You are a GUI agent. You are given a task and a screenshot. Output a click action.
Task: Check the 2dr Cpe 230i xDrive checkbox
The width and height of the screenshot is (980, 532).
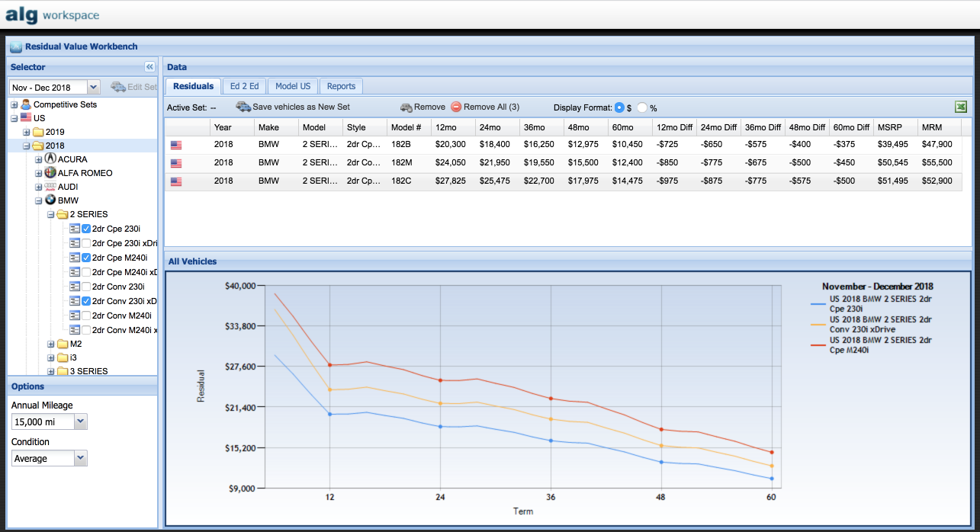[x=86, y=243]
